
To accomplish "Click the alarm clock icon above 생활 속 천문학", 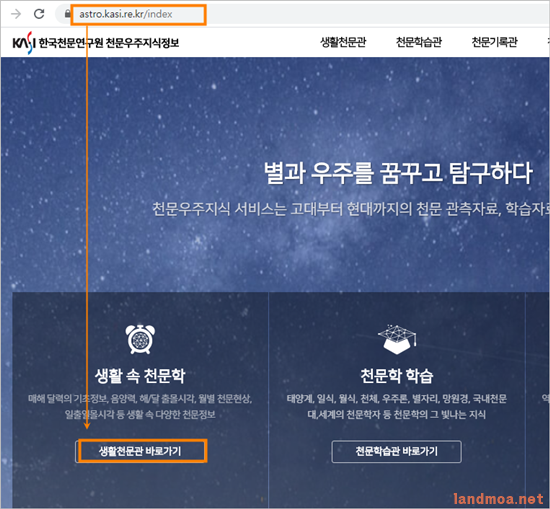I will (x=140, y=339).
